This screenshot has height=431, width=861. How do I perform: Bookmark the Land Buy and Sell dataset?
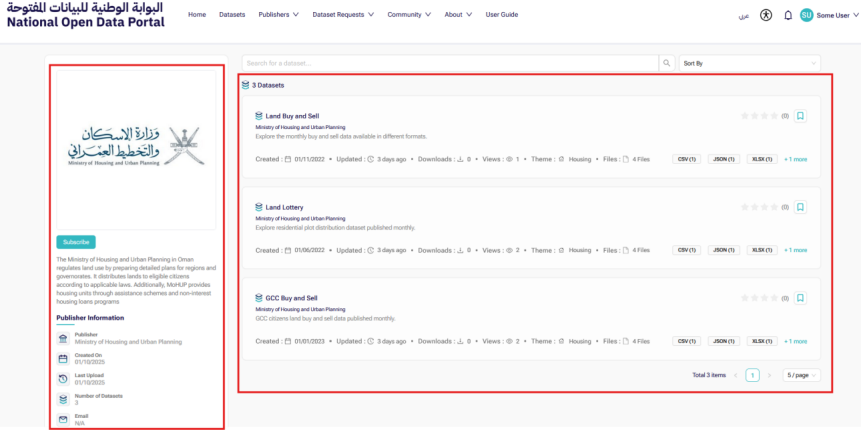click(x=801, y=116)
